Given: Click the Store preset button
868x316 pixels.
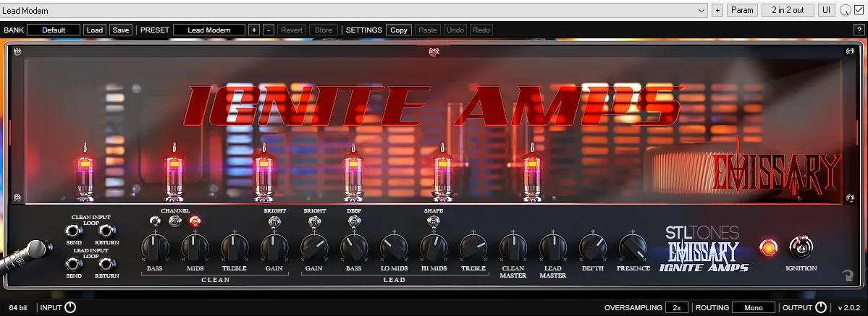Looking at the screenshot, I should [324, 30].
